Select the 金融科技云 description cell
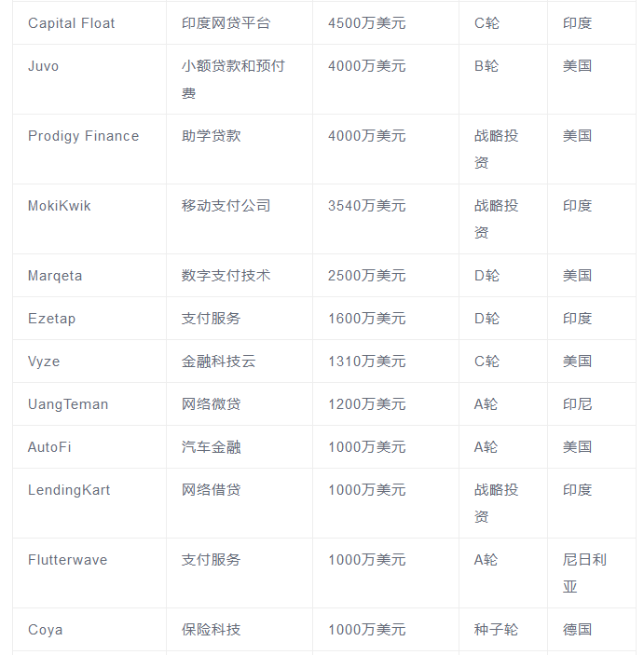644x655 pixels. pyautogui.click(x=218, y=362)
